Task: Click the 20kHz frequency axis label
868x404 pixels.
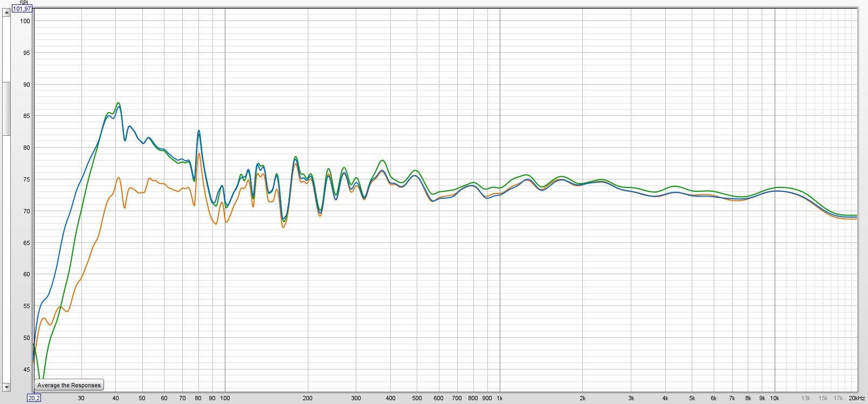Action: (857, 399)
